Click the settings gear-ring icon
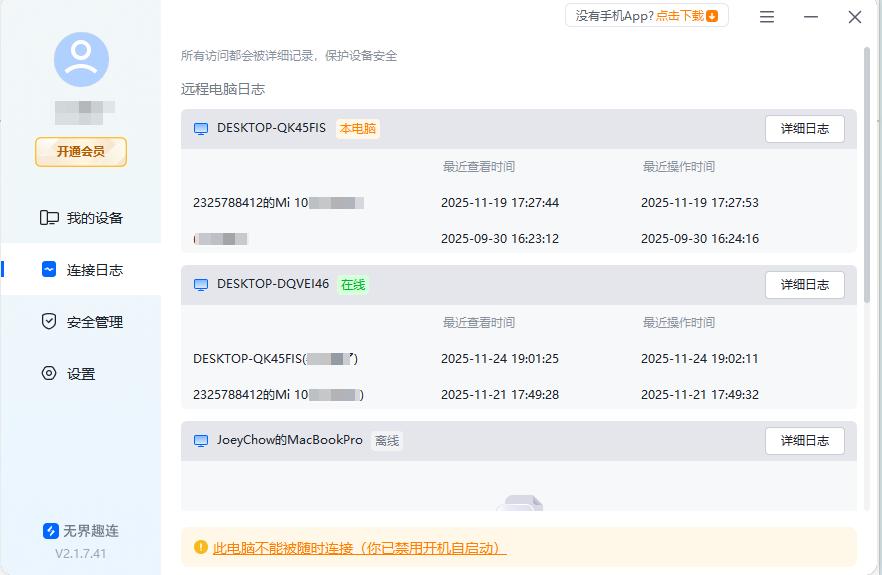Viewport: 882px width, 575px height. click(x=49, y=373)
